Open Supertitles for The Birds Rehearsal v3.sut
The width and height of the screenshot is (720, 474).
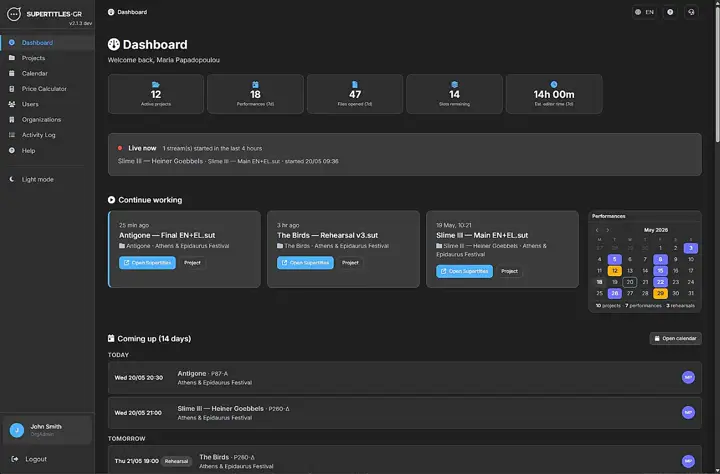[x=305, y=263]
